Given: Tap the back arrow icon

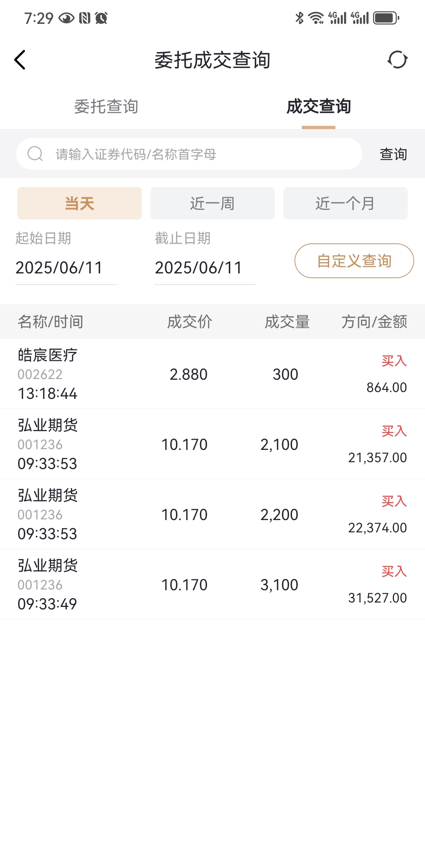Looking at the screenshot, I should (x=20, y=60).
